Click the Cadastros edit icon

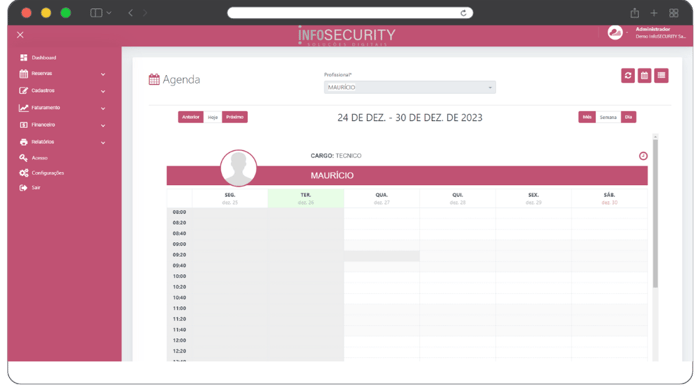point(24,90)
